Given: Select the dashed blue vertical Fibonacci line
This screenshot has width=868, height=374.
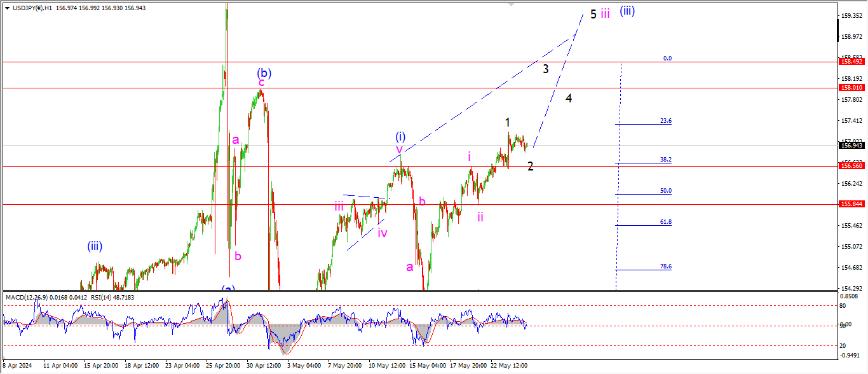Looking at the screenshot, I should pos(619,176).
